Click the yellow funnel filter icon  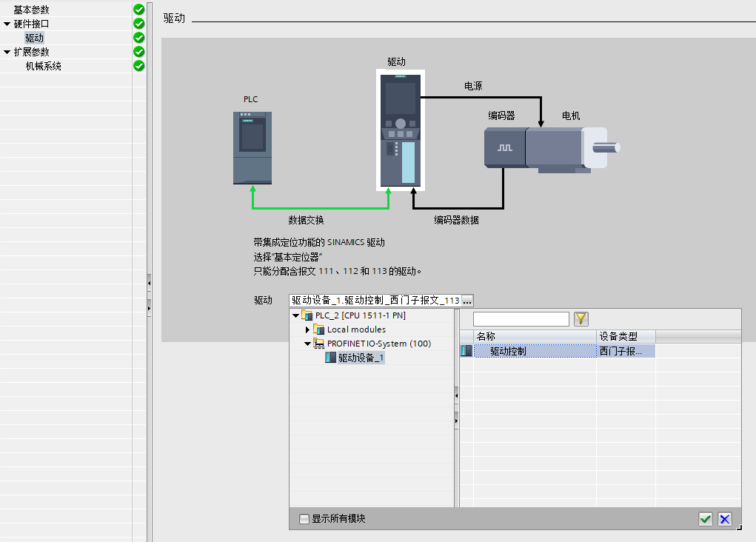[x=581, y=318]
